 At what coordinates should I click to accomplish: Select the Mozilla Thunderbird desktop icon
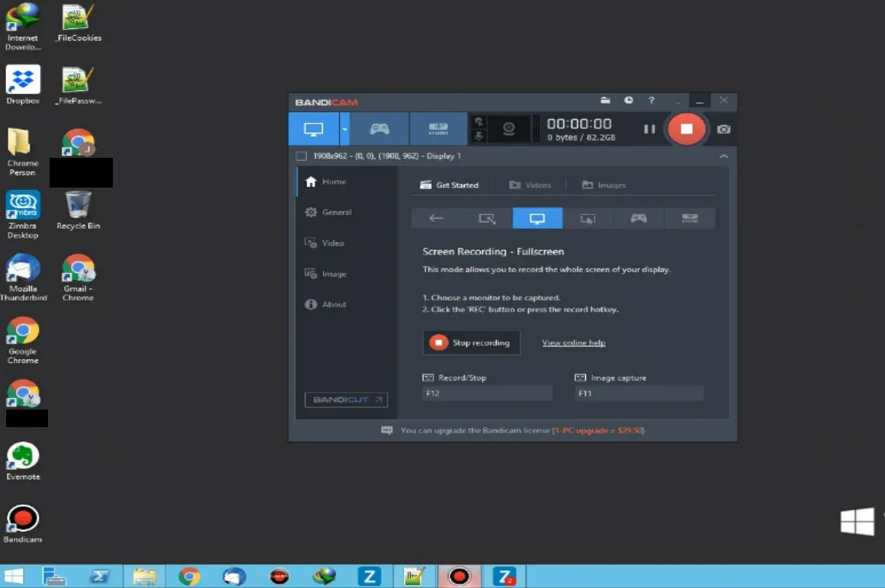tap(23, 277)
